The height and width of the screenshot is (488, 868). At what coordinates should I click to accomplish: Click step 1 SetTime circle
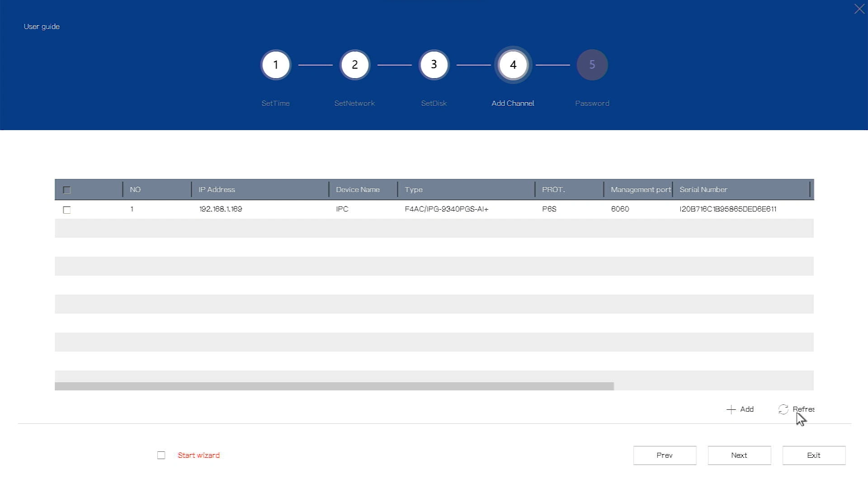click(x=275, y=65)
